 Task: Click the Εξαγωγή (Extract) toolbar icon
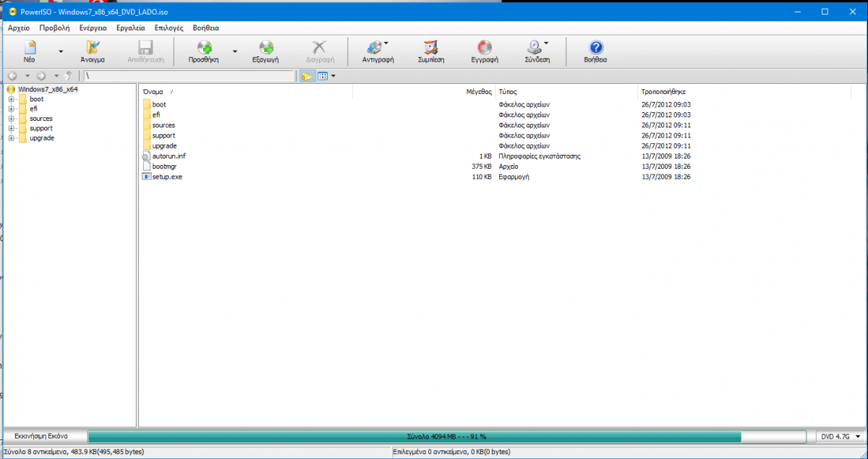[265, 48]
